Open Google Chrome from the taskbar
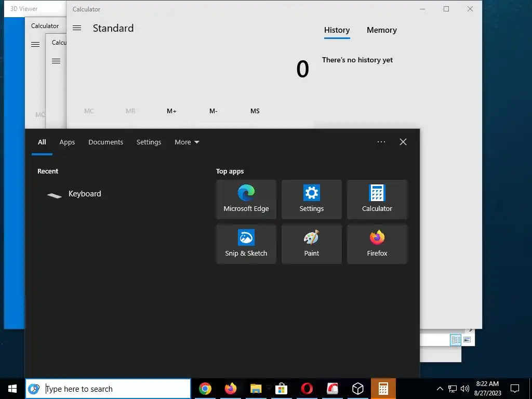Screen dimensions: 532x399 point(205,389)
